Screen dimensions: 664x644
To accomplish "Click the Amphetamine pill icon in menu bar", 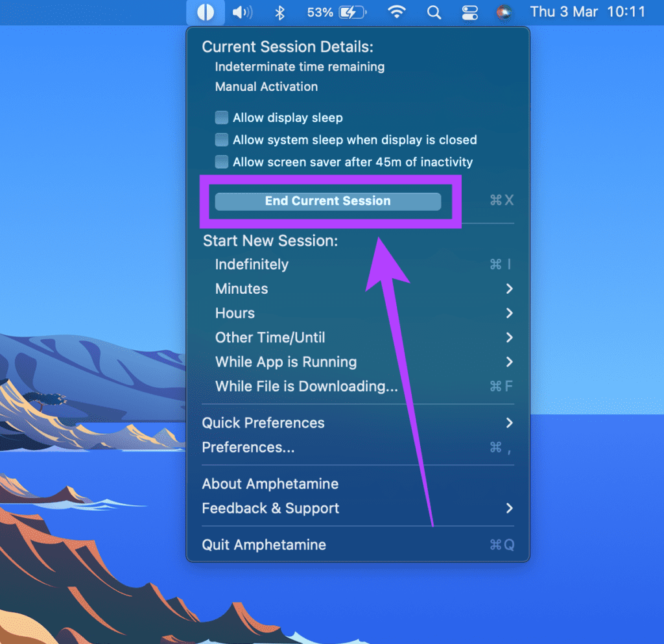I will (x=205, y=12).
